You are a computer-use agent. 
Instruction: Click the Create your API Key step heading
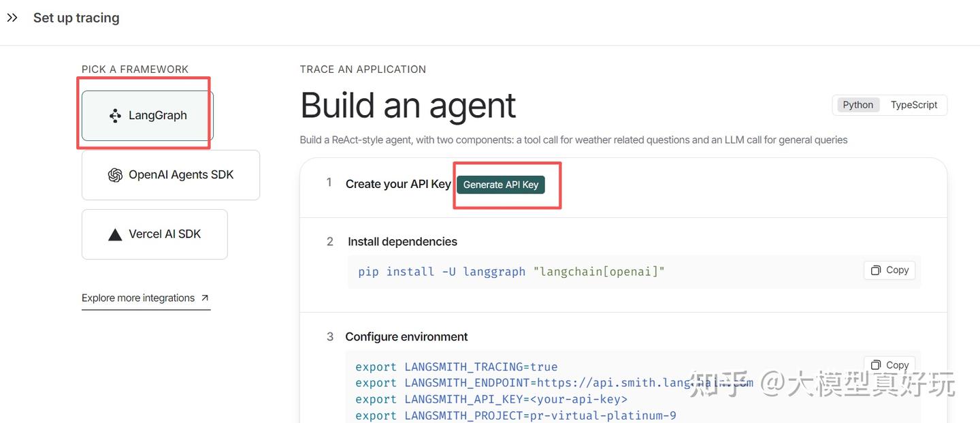pos(398,183)
